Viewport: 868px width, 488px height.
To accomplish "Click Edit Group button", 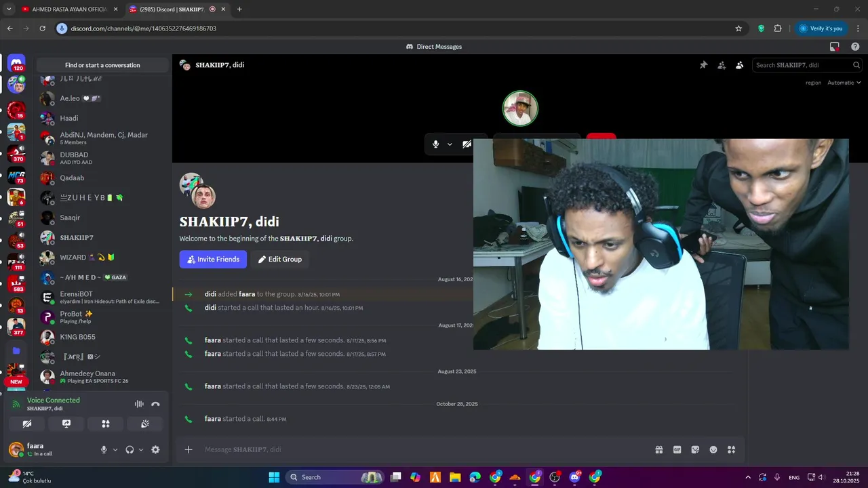I will coord(280,259).
